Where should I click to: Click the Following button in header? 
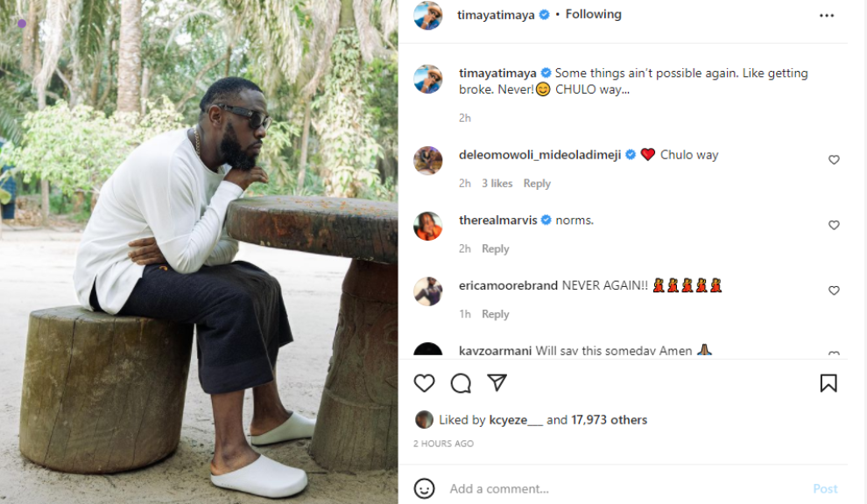(x=593, y=15)
